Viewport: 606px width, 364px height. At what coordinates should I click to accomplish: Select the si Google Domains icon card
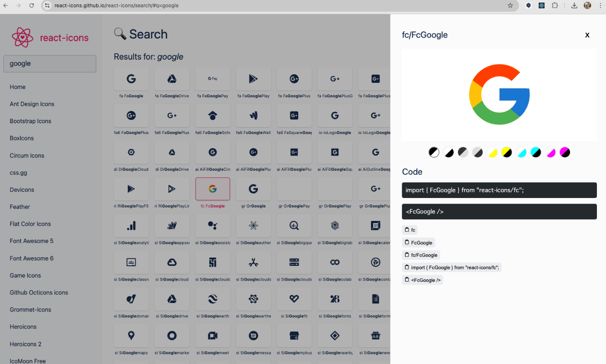click(131, 299)
